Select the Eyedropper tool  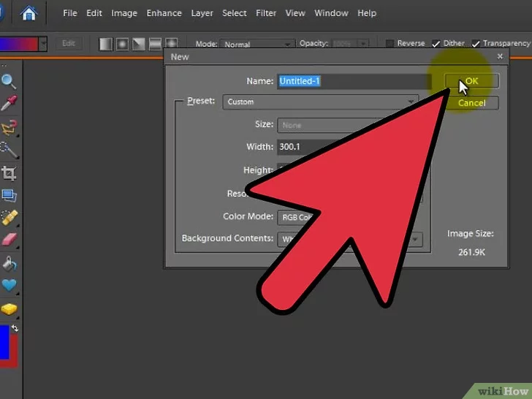(9, 104)
